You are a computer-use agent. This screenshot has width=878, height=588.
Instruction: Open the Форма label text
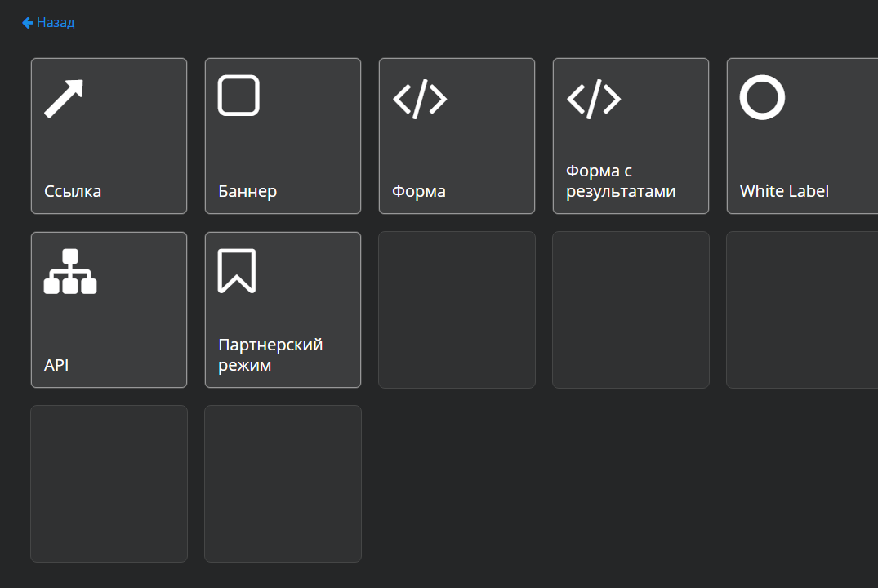coord(419,192)
